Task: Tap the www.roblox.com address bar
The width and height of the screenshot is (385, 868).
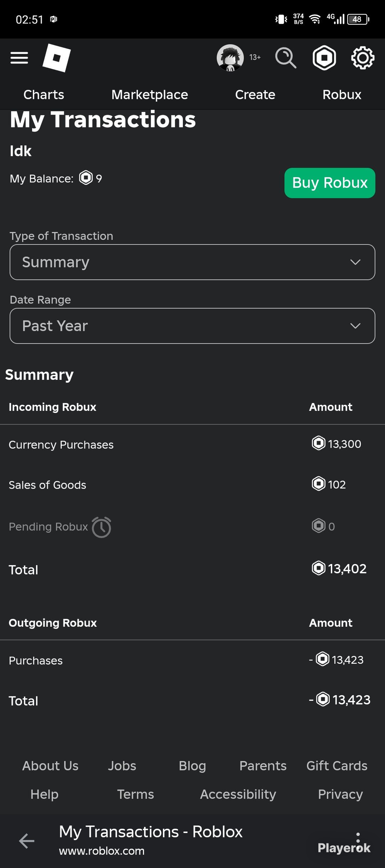Action: [x=102, y=851]
